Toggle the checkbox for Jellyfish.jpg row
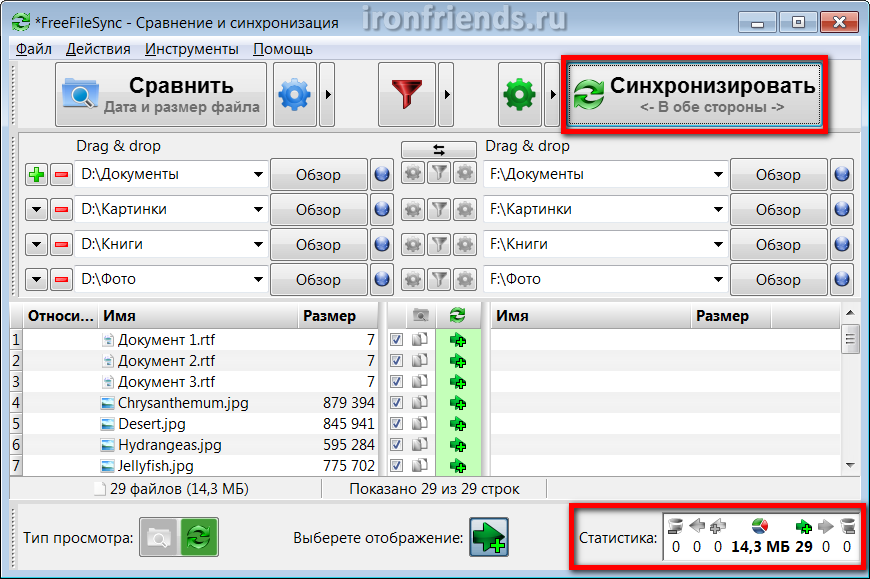Image resolution: width=870 pixels, height=579 pixels. pyautogui.click(x=397, y=466)
